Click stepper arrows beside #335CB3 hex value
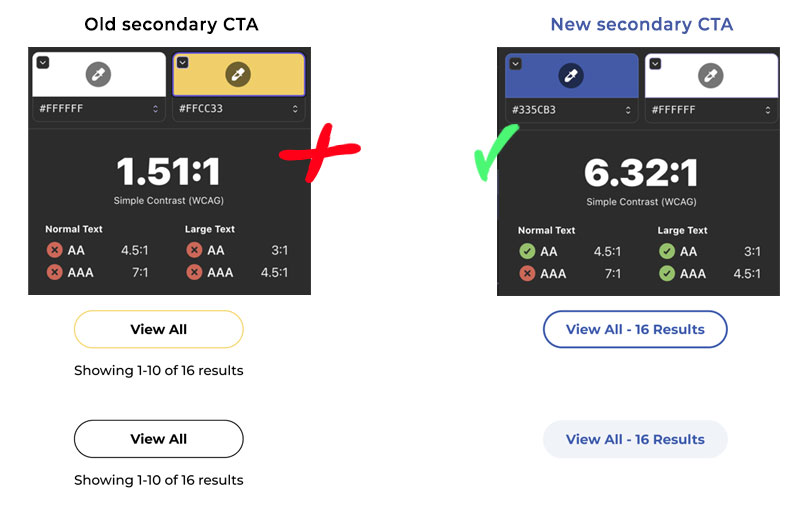This screenshot has width=809, height=511. coord(628,110)
